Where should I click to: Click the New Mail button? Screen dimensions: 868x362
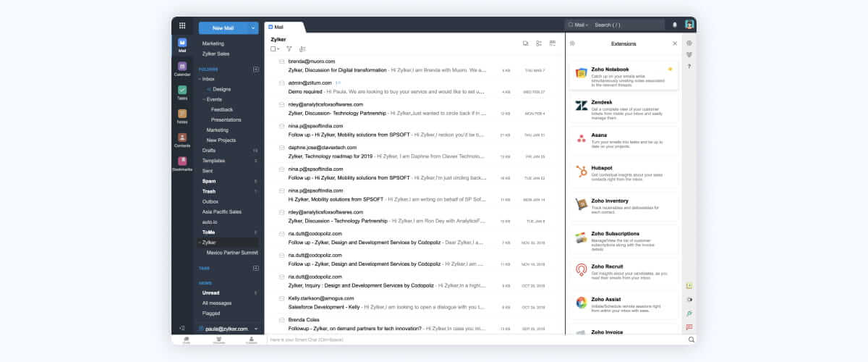click(223, 28)
